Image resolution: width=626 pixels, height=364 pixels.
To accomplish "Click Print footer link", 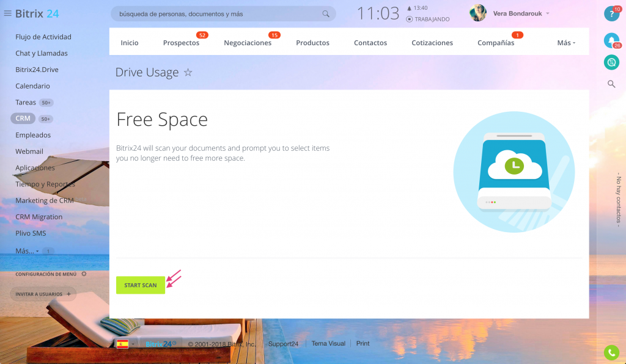I will tap(363, 343).
